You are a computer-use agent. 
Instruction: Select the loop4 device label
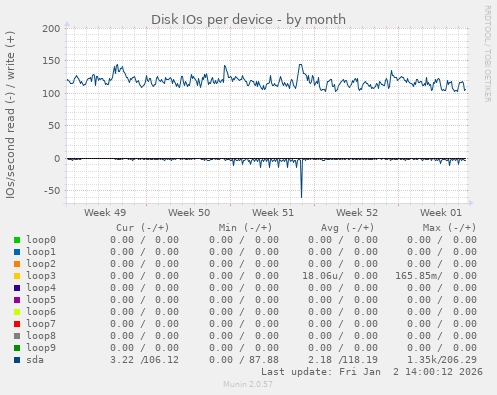(x=41, y=288)
